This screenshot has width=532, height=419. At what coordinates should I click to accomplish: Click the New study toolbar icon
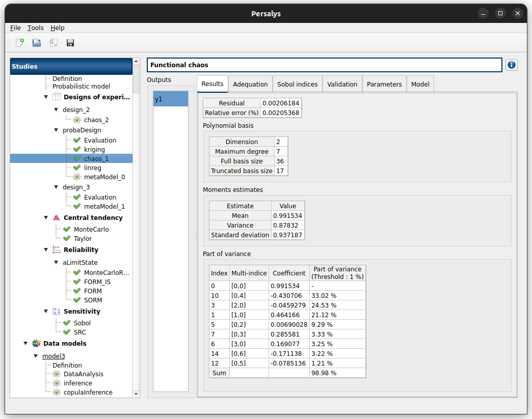pyautogui.click(x=20, y=43)
